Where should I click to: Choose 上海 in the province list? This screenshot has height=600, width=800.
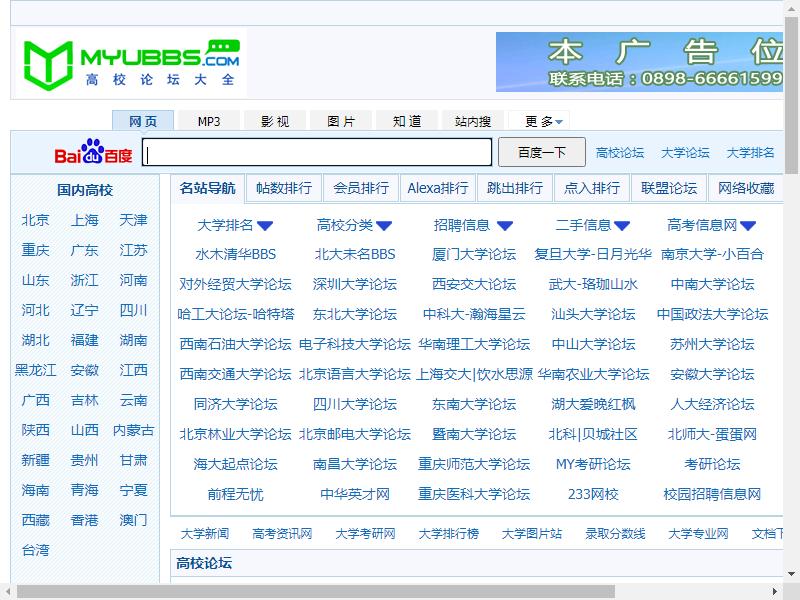click(84, 220)
